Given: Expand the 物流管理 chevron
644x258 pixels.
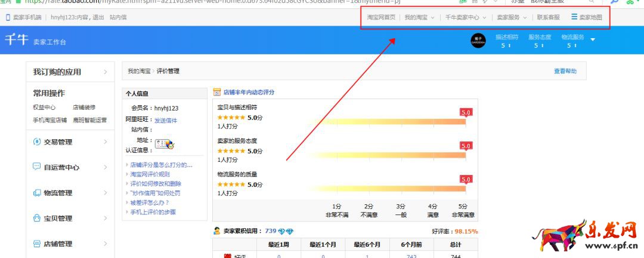Looking at the screenshot, I should (x=105, y=193).
